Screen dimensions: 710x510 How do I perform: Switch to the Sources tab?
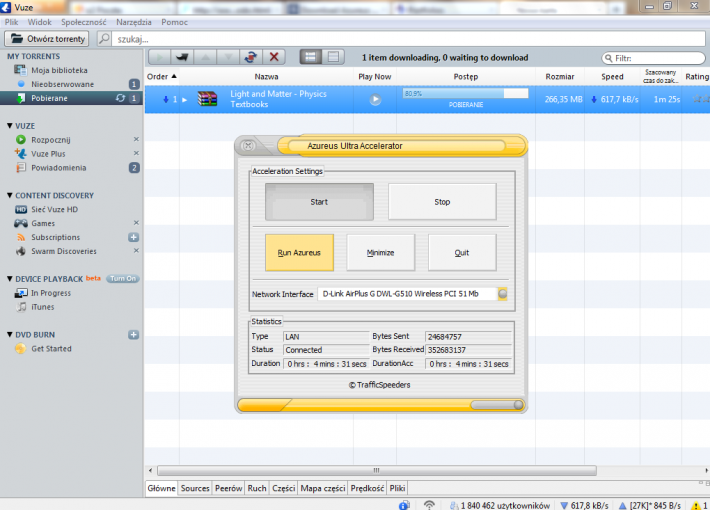point(195,488)
